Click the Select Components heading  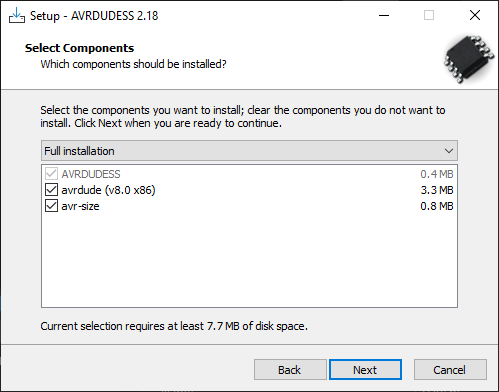(x=79, y=48)
